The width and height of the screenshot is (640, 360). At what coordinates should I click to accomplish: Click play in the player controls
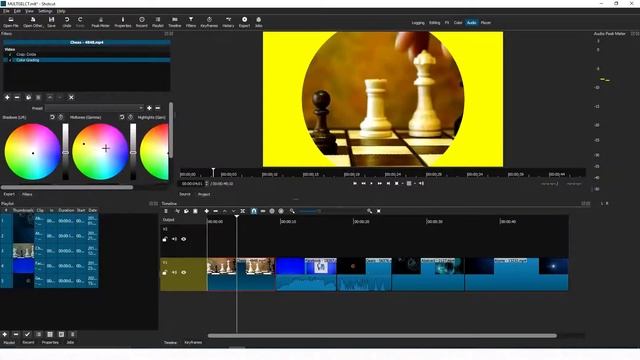pos(371,184)
